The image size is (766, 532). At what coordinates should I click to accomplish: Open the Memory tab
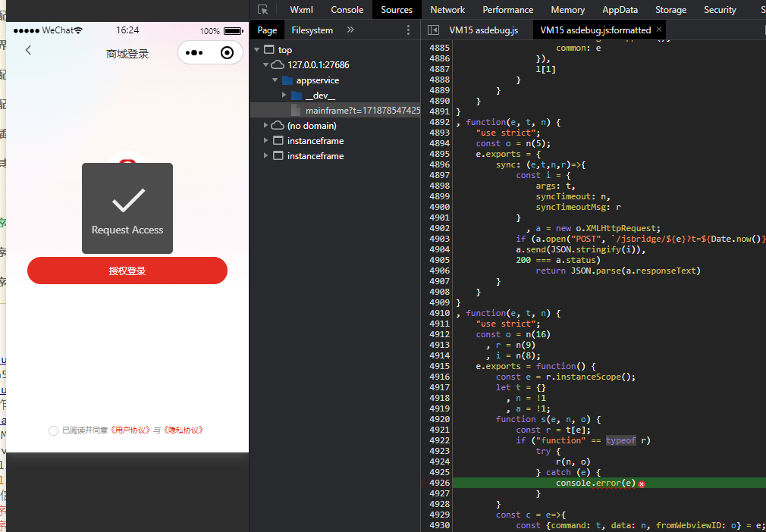[567, 10]
